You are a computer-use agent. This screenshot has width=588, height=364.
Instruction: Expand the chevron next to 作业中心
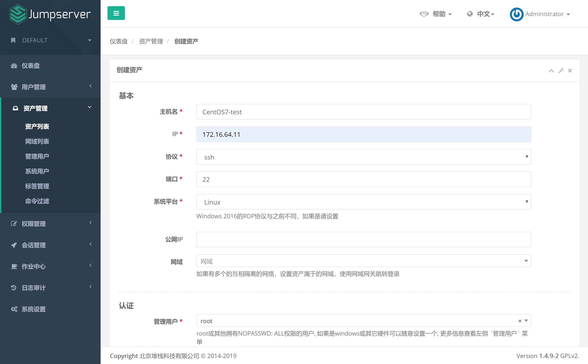90,265
